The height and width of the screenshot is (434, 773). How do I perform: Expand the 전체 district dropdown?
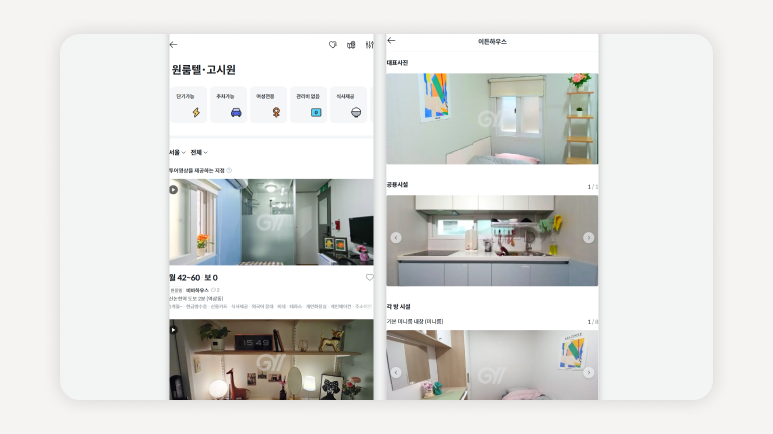pos(199,152)
